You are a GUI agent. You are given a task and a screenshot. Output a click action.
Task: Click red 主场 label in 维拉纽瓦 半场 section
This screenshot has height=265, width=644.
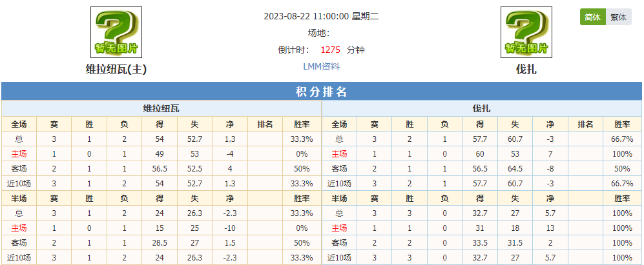click(x=19, y=228)
